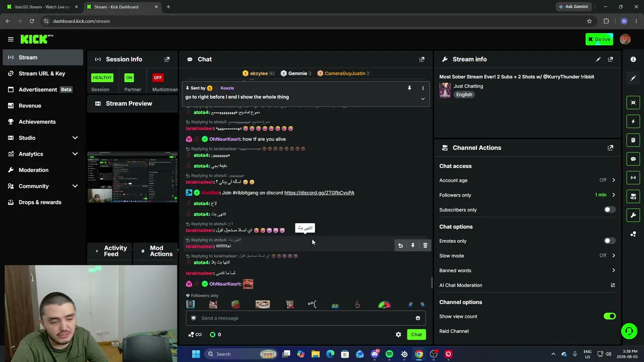The image size is (644, 362).
Task: Collapse the pinned message chevron
Action: point(423,99)
